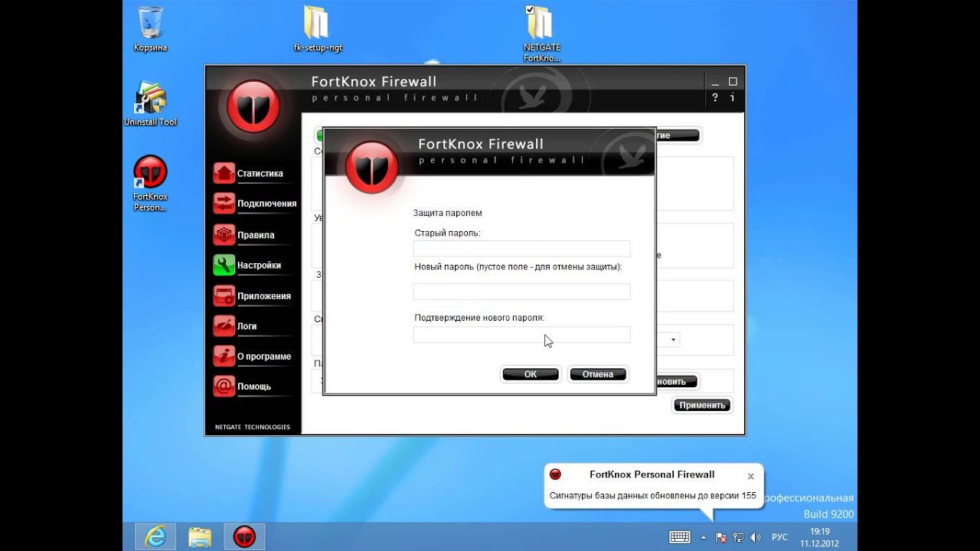Select the Uninstall Tool desktop shortcut
Screen dimensions: 980x551
click(150, 104)
